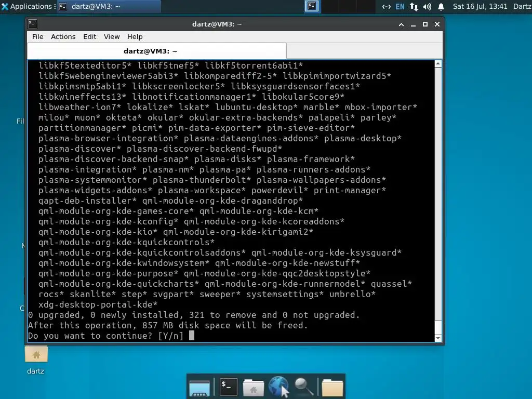Click the text 'plasma-desktop*'
Viewport: 532px width, 399px height.
click(363, 138)
